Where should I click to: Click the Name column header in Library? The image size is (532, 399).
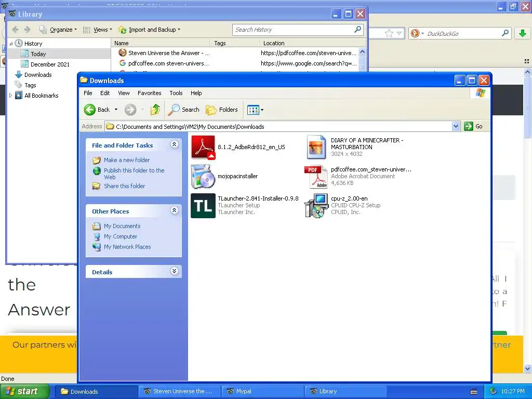pyautogui.click(x=161, y=43)
